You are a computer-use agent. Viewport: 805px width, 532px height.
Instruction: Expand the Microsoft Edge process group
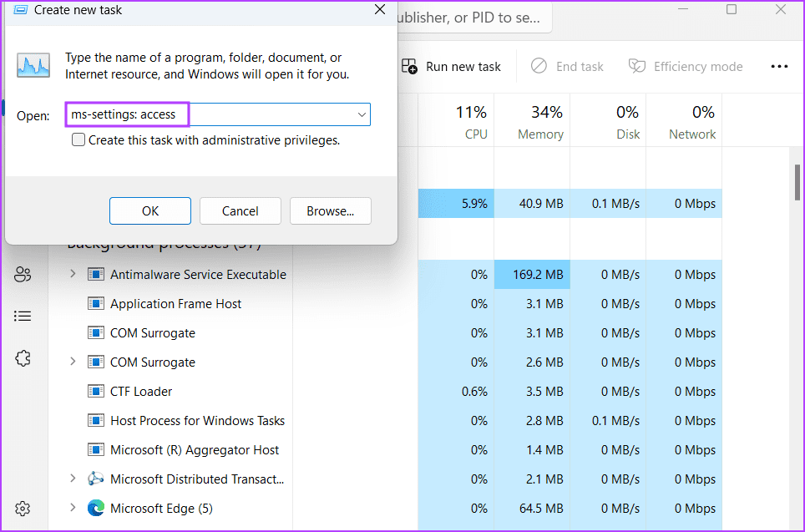point(73,509)
